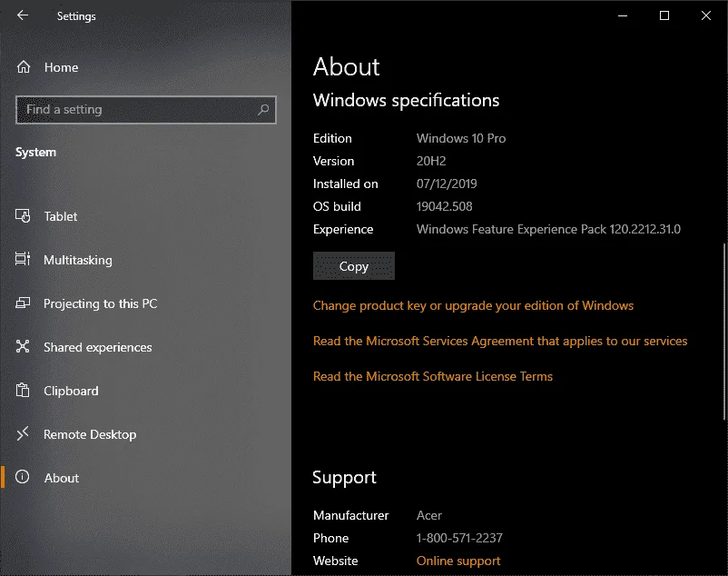
Task: Click the version value 20H2
Action: click(x=431, y=161)
